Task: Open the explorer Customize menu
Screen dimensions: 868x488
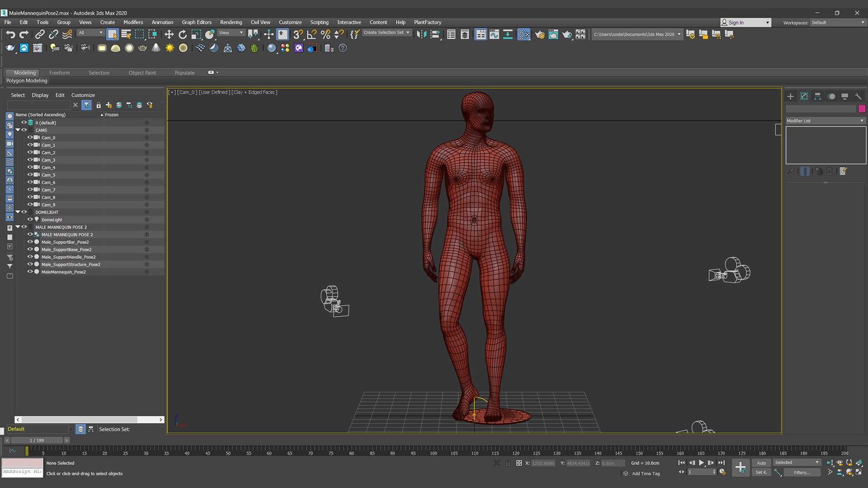Action: (83, 95)
